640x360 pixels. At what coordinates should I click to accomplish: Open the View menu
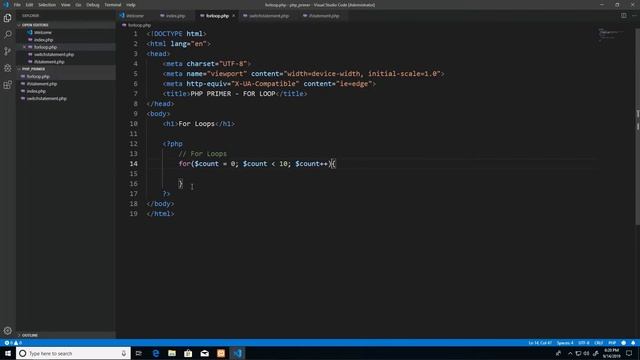coord(65,5)
